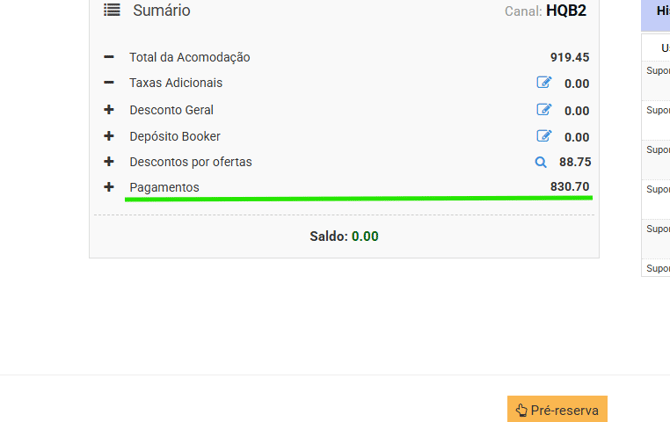This screenshot has height=422, width=670.
Task: Click the Depósito Booker edit pencil
Action: pos(544,136)
